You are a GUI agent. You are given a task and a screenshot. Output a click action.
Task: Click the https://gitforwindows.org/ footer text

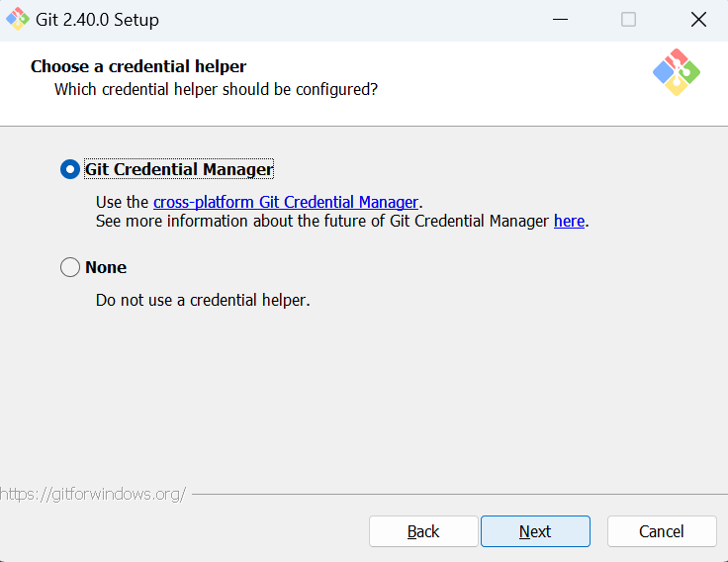(93, 494)
